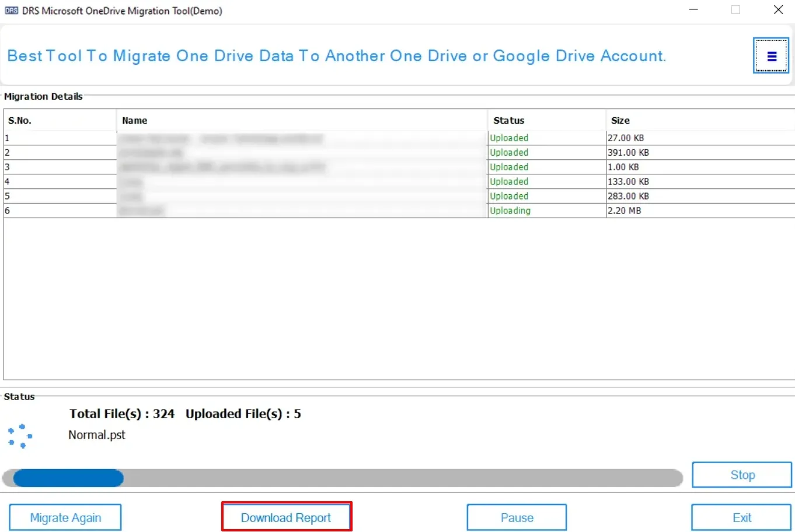795x532 pixels.
Task: Click the 2.20 MB size cell
Action: 624,211
